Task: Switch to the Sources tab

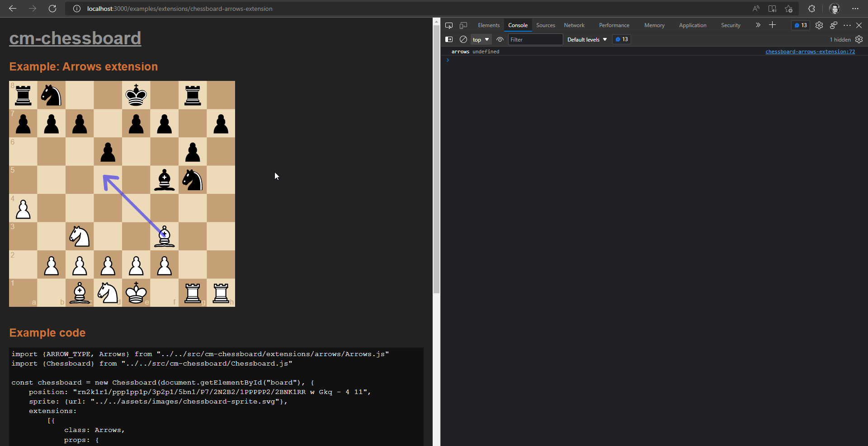Action: pos(545,25)
